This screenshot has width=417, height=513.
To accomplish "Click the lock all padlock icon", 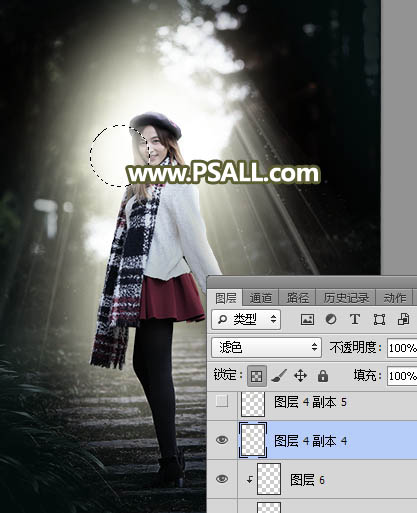I will (x=322, y=376).
